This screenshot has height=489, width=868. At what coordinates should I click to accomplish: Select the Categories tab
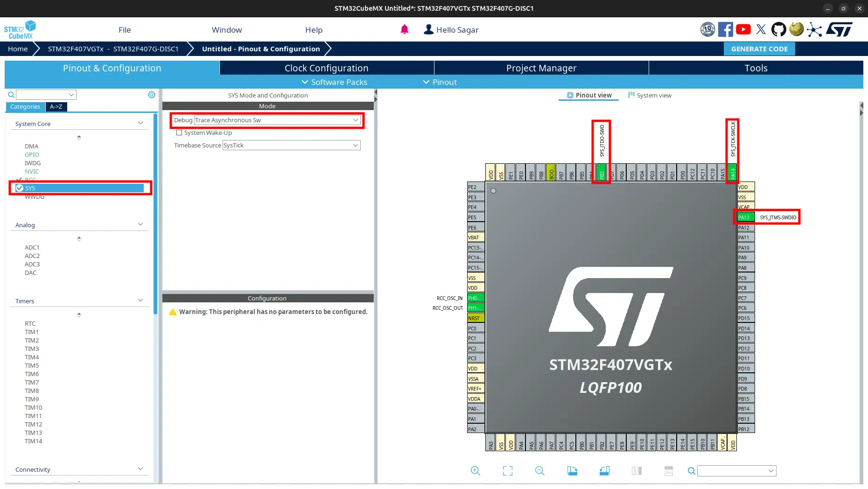coord(25,107)
